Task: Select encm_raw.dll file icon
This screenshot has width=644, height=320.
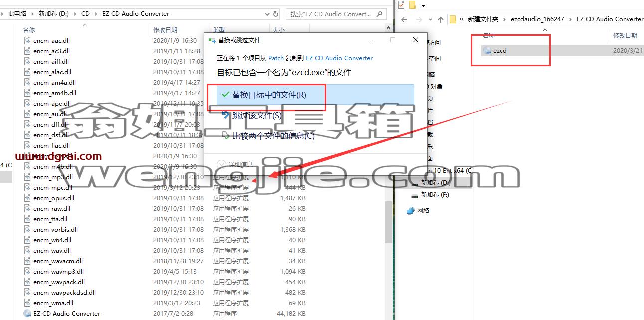Action: pos(27,209)
